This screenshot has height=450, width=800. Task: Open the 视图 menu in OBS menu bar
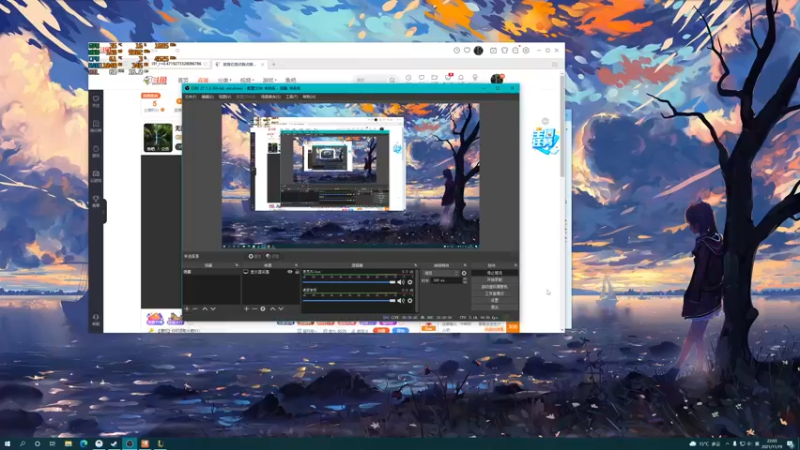pos(225,96)
